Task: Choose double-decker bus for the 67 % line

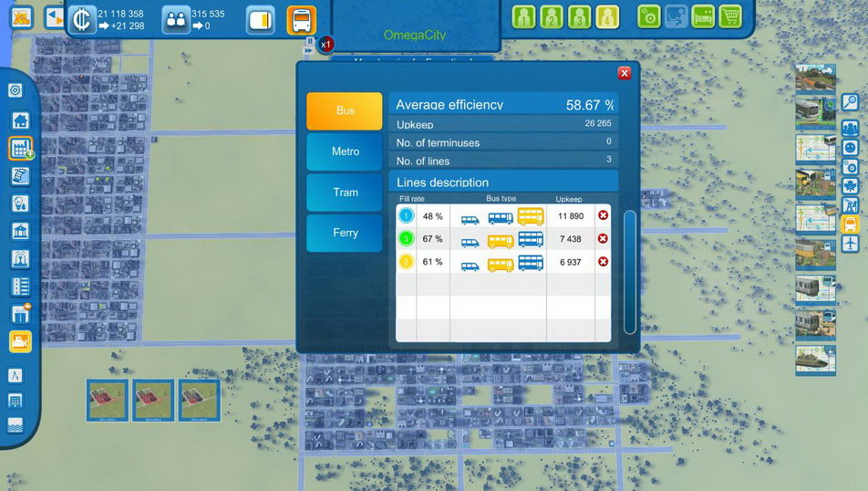Action: click(531, 239)
